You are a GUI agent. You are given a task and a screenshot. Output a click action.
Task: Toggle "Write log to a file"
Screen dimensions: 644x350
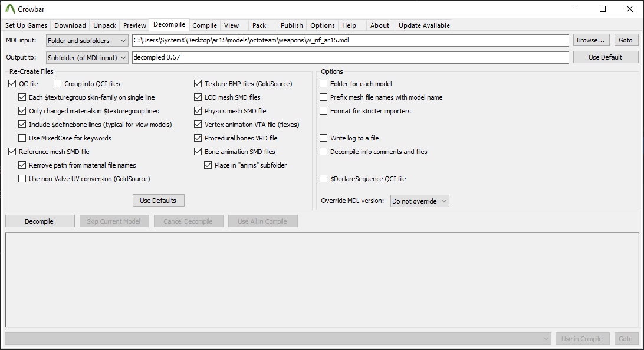tap(323, 138)
